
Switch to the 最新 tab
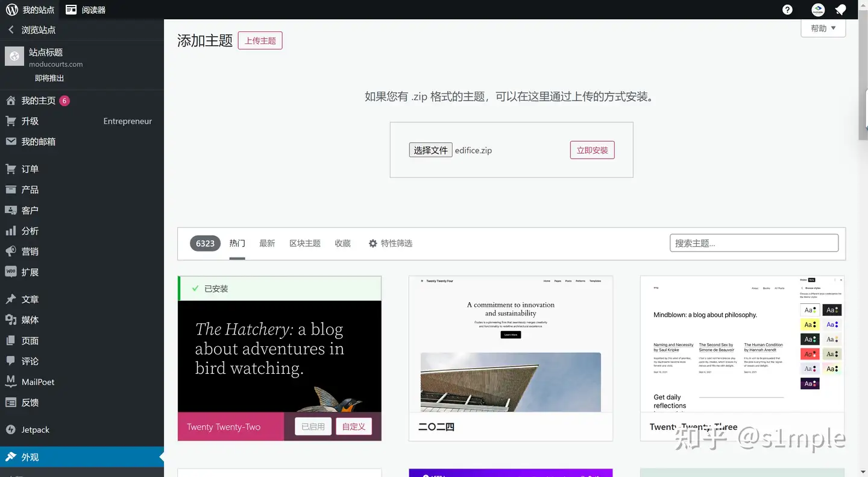(267, 243)
